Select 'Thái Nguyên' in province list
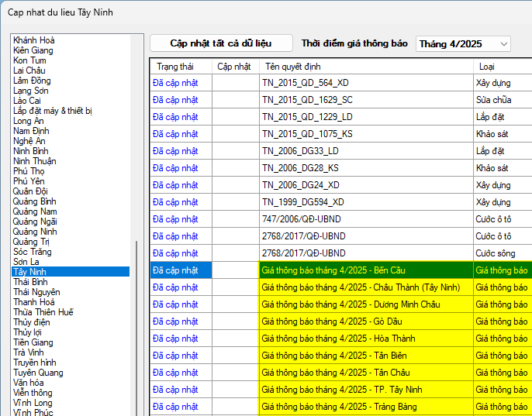 tap(71, 292)
